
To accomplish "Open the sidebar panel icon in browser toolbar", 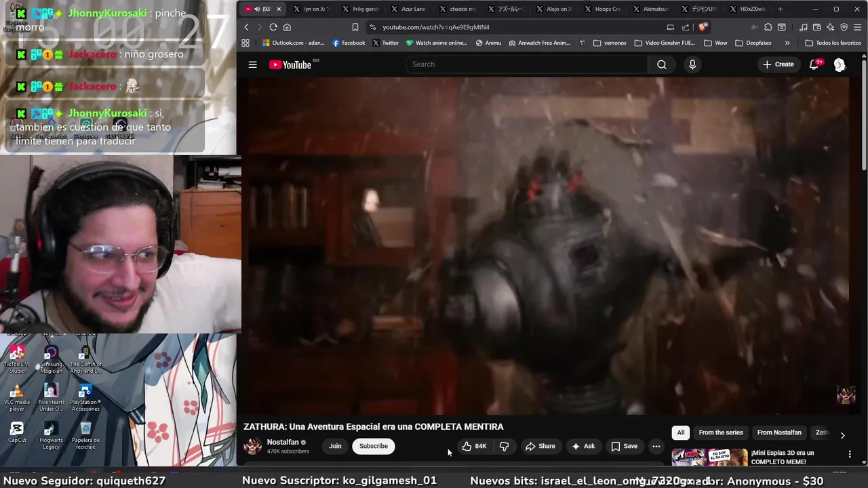I will click(782, 27).
